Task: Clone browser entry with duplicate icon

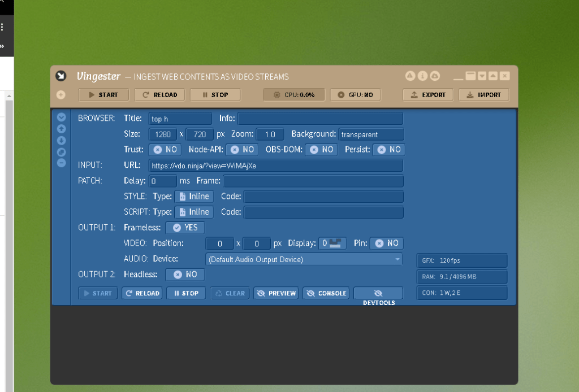Action: (x=61, y=152)
